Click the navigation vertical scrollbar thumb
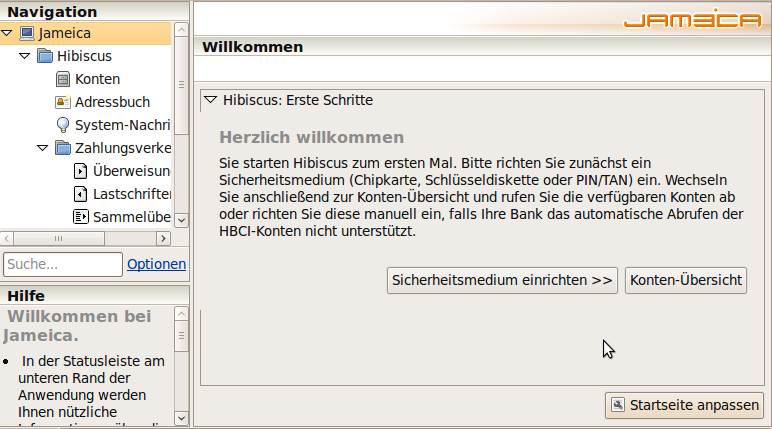772x429 pixels. click(x=181, y=85)
